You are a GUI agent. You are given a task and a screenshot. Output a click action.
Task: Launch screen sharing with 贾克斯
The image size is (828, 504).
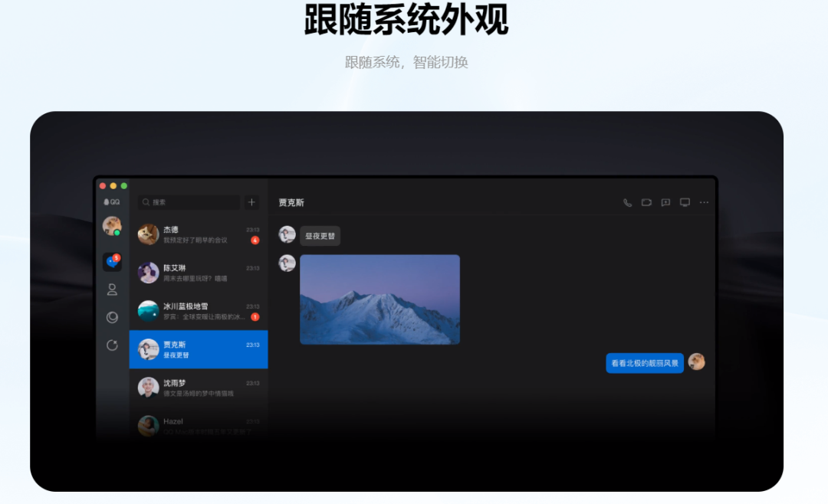point(685,203)
